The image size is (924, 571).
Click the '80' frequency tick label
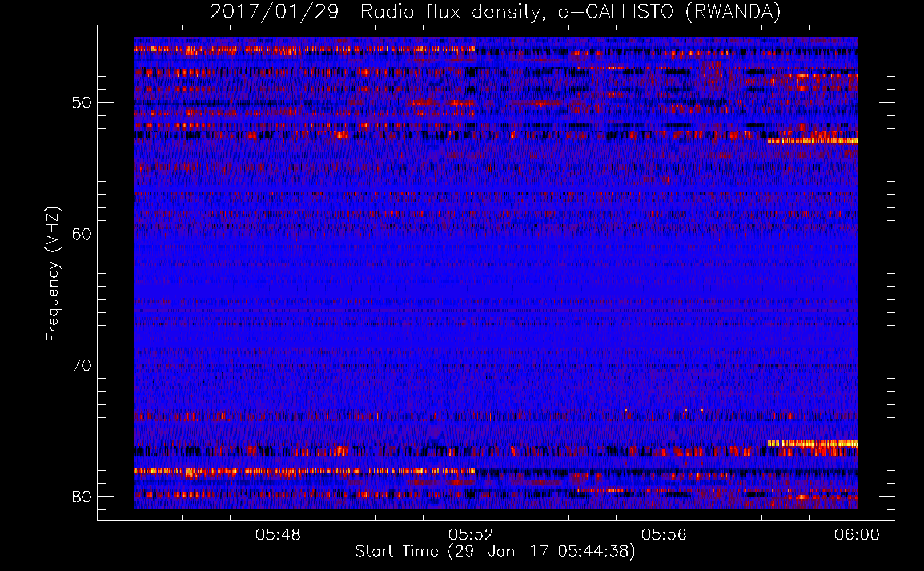click(82, 497)
